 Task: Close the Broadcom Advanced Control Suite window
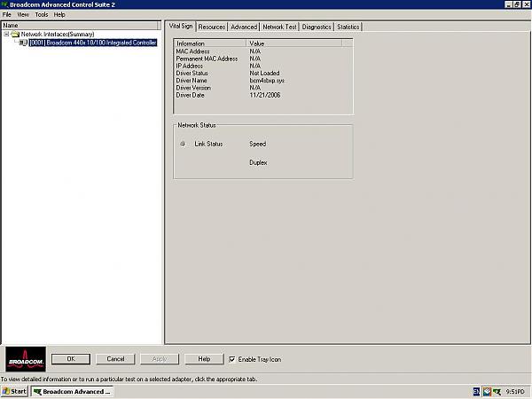(526, 4)
